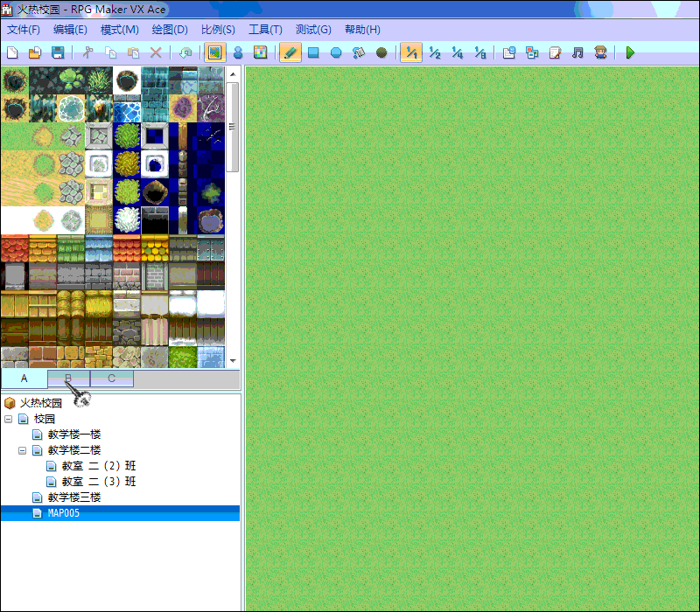
Task: Select the Shadow Pen tool
Action: 381,52
